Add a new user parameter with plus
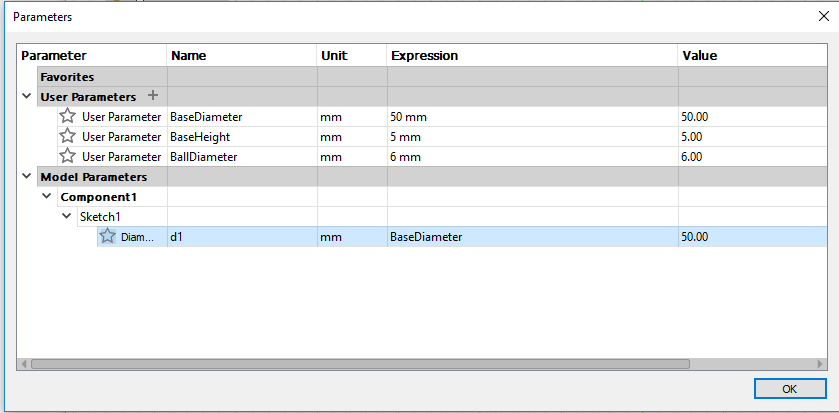Image resolution: width=839 pixels, height=413 pixels. (153, 96)
